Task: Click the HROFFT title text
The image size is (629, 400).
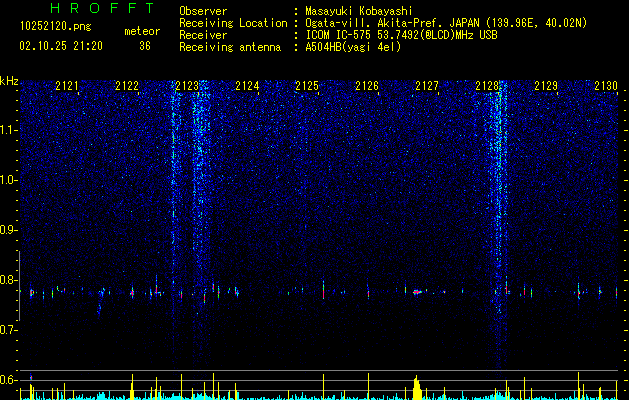Action: point(103,8)
